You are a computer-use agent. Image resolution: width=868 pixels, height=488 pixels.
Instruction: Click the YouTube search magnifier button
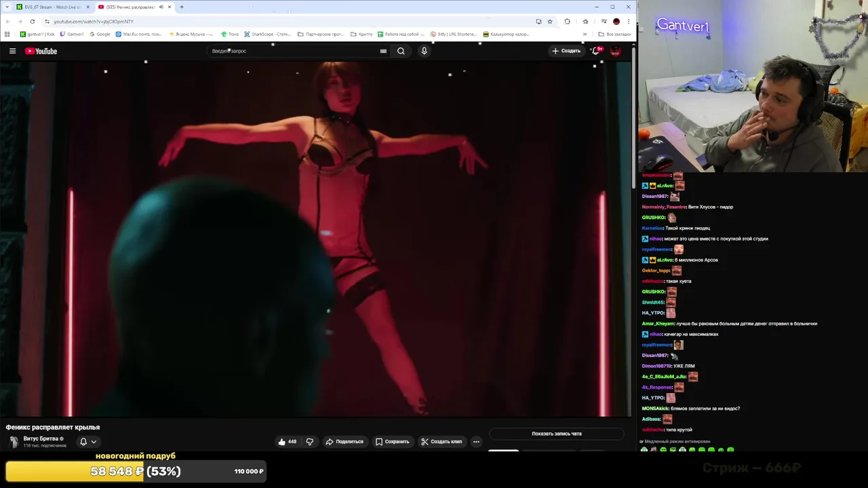click(401, 51)
